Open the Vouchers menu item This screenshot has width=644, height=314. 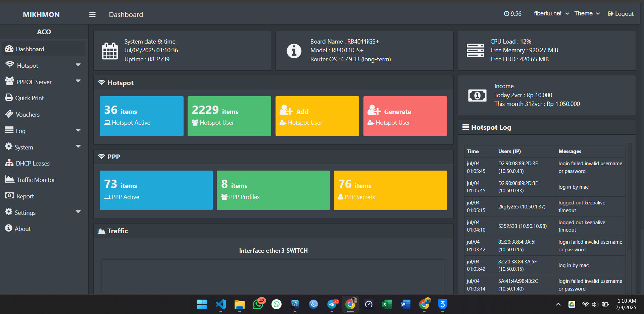tap(44, 114)
